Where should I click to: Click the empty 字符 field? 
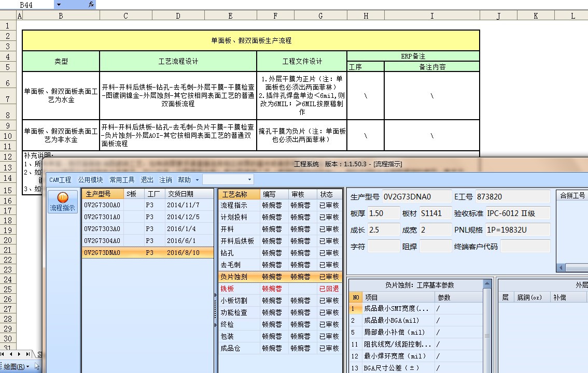[x=384, y=247]
